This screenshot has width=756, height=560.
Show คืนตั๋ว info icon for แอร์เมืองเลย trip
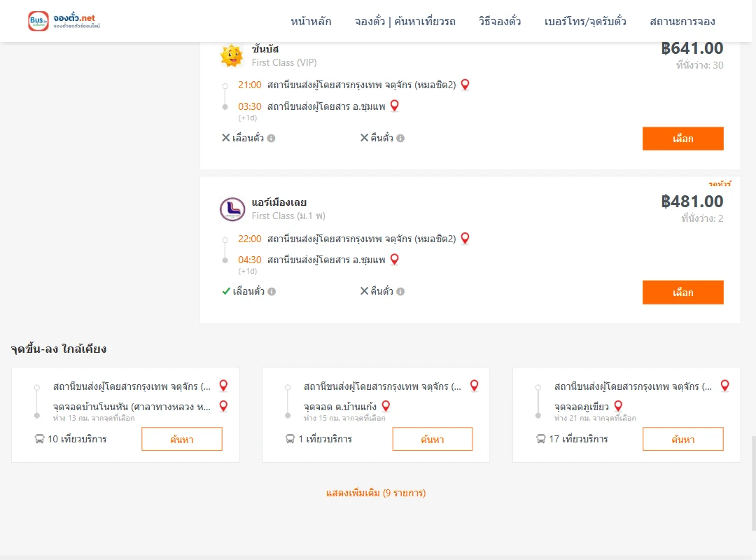click(x=400, y=292)
